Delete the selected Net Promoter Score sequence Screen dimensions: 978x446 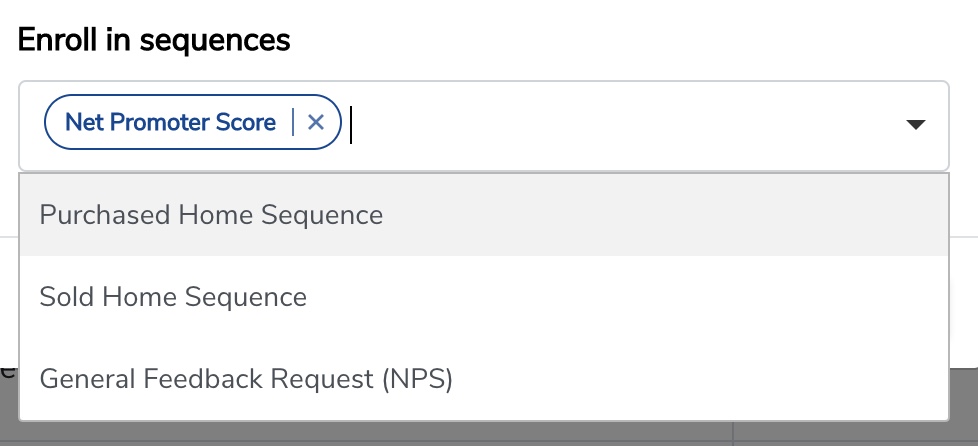click(x=316, y=122)
